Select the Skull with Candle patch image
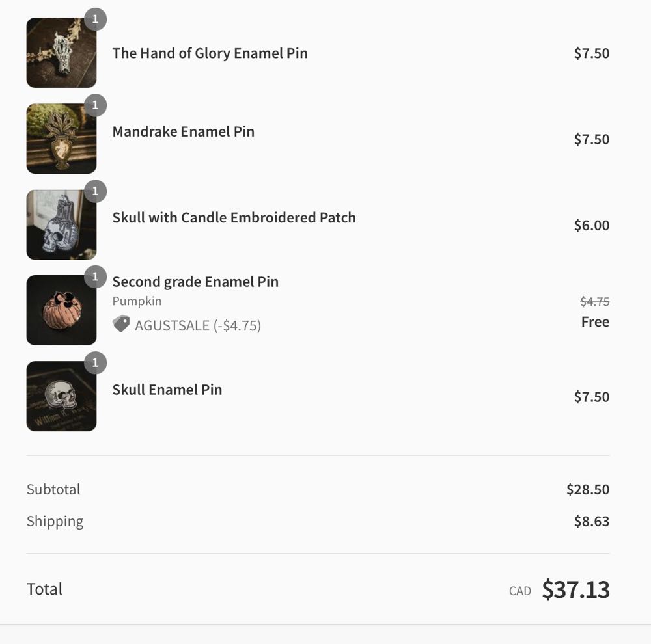The image size is (651, 644). [61, 225]
